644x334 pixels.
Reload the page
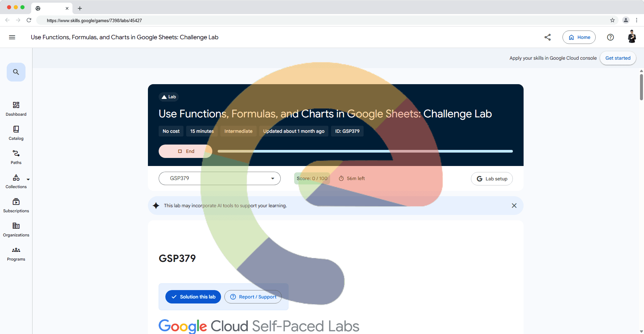click(29, 20)
